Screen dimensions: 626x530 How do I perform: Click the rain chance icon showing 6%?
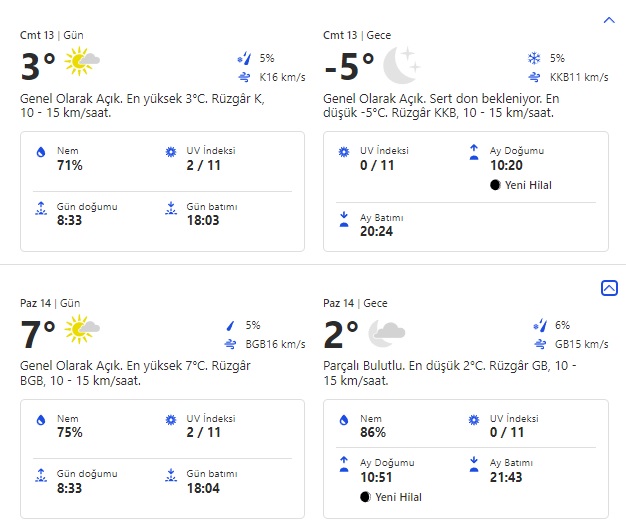(540, 324)
